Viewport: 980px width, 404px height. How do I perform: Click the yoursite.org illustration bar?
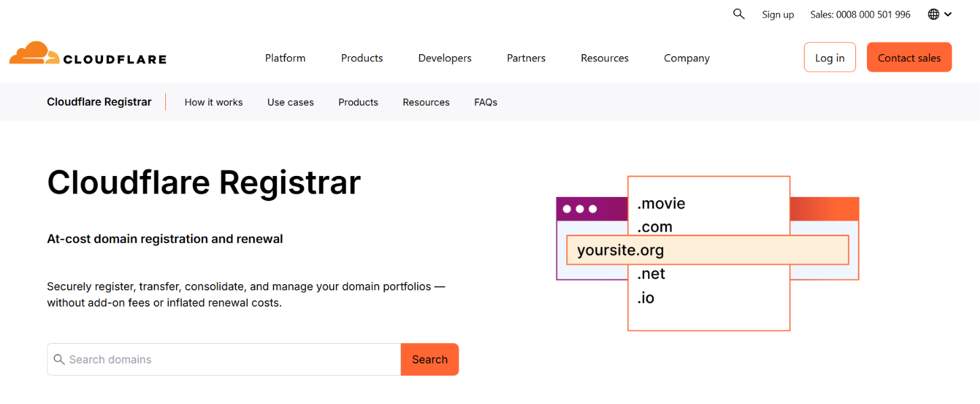tap(707, 250)
